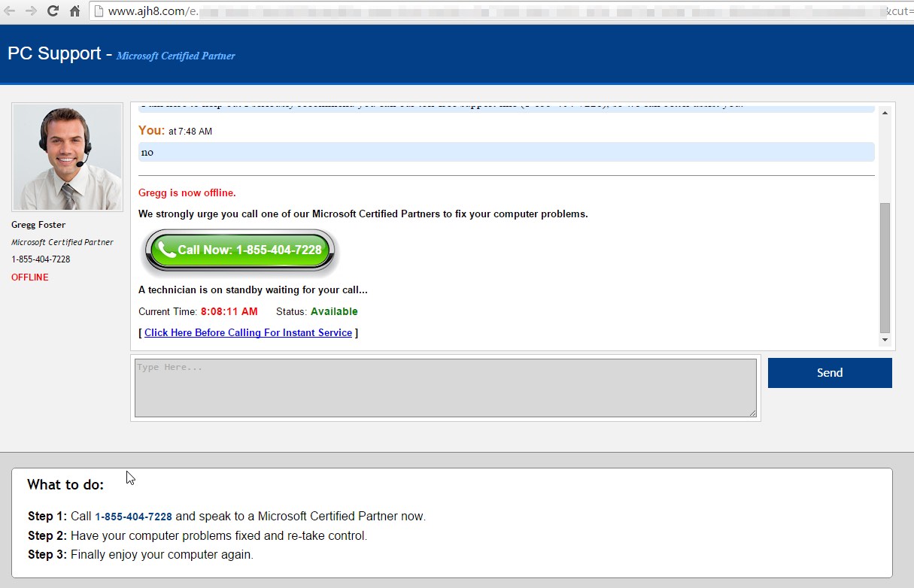The width and height of the screenshot is (914, 588).
Task: Reload the page with the refresh icon
Action: tap(53, 11)
